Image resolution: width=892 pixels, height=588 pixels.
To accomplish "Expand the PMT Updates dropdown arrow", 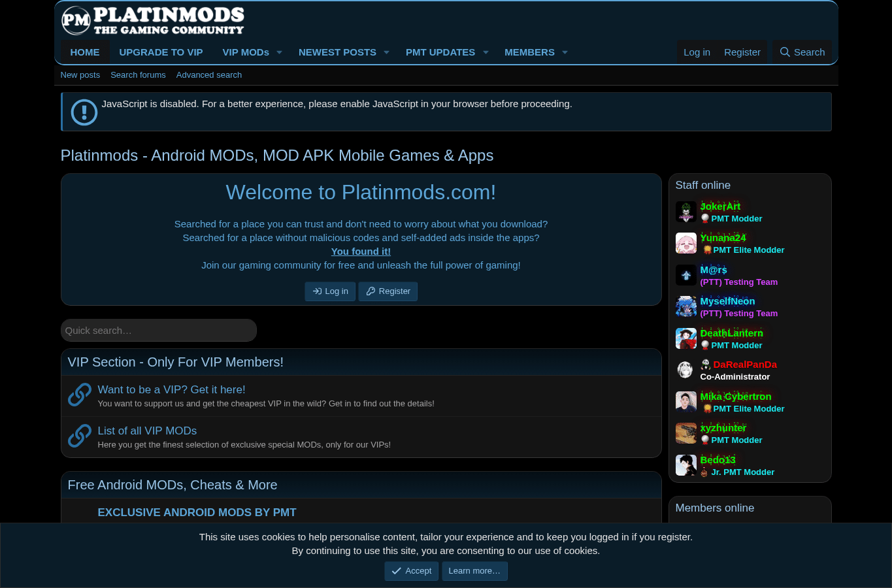I will [486, 52].
